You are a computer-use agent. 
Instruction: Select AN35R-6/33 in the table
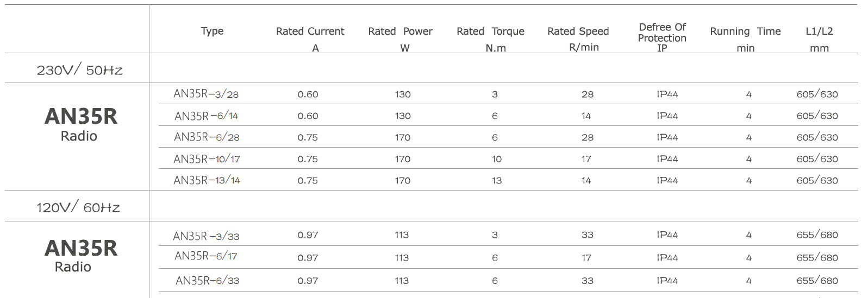click(x=207, y=281)
